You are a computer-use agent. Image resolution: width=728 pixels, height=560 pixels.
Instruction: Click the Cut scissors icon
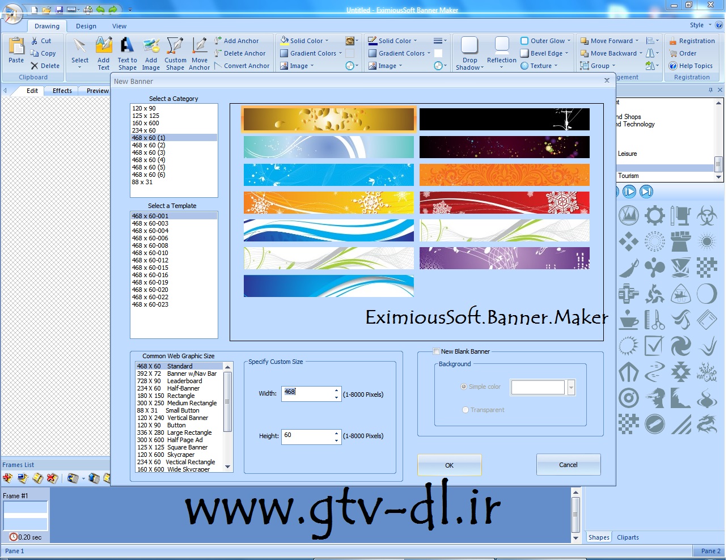pos(35,41)
